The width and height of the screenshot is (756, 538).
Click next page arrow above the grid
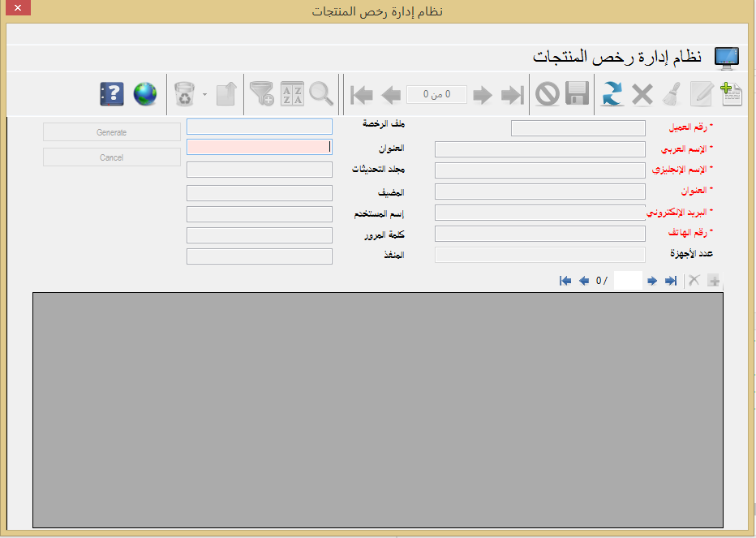point(651,281)
